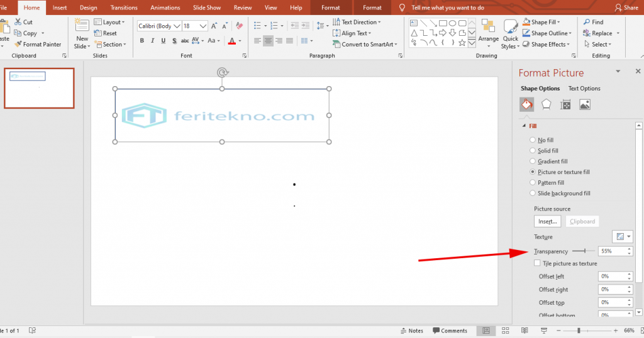Click the Format Painter brush icon
The width and height of the screenshot is (644, 338).
pos(18,45)
